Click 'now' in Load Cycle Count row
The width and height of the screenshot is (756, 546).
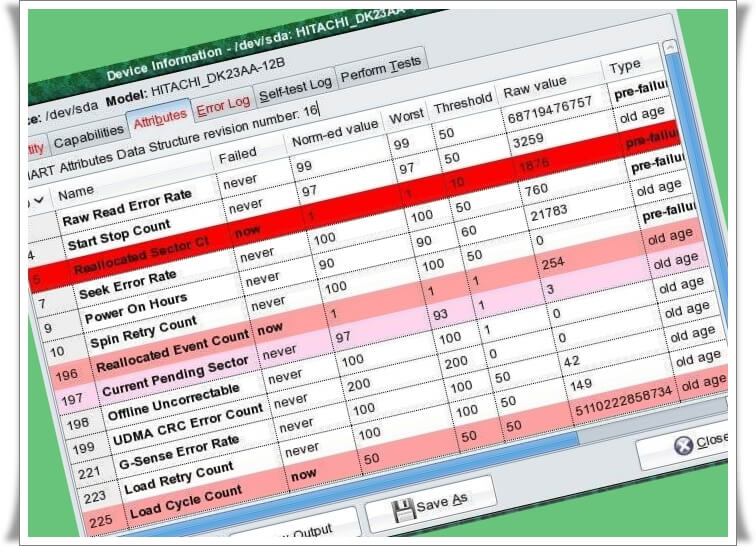pos(303,475)
